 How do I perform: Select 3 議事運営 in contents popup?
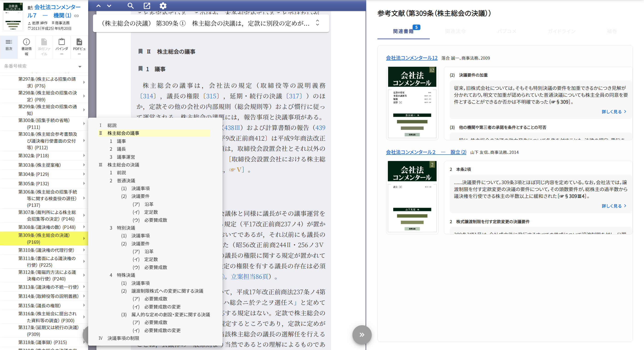click(x=122, y=157)
